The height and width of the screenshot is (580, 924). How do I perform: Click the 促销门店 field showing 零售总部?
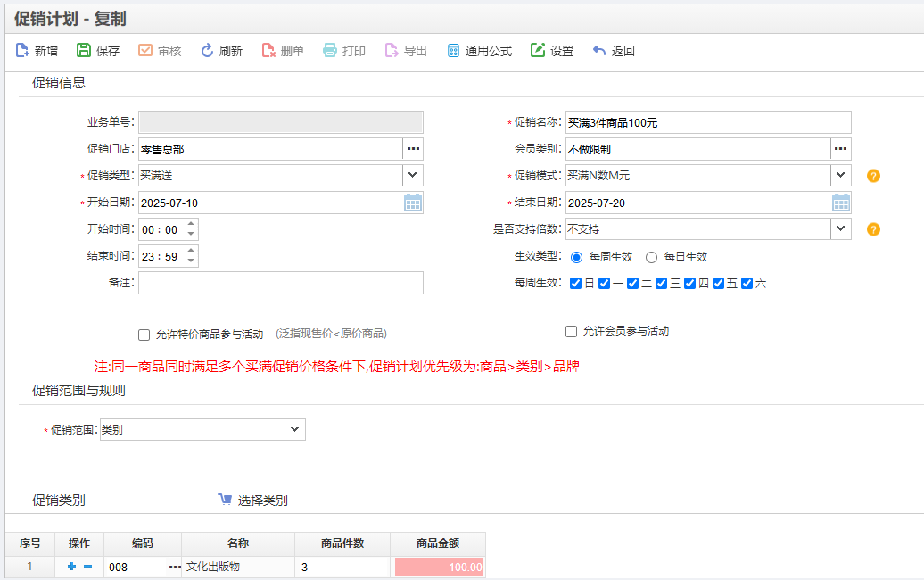tap(270, 148)
